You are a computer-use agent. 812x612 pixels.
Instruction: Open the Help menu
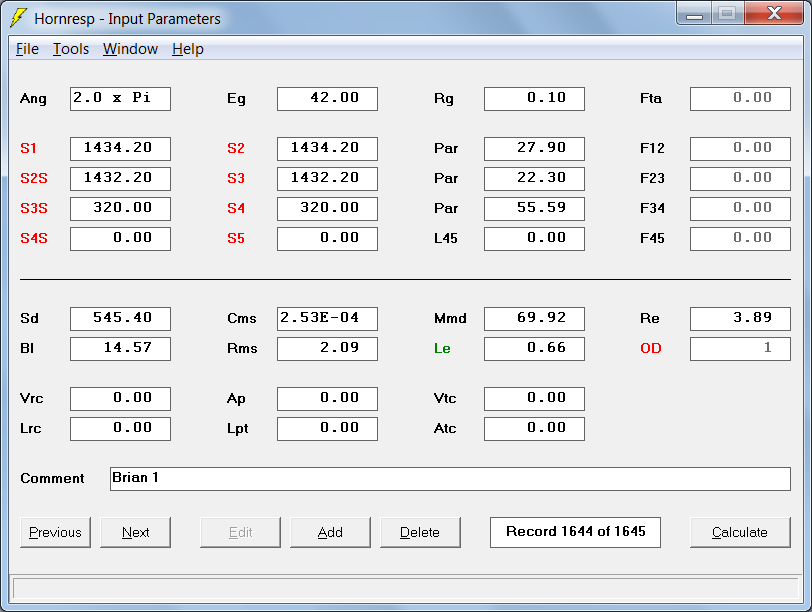(187, 49)
